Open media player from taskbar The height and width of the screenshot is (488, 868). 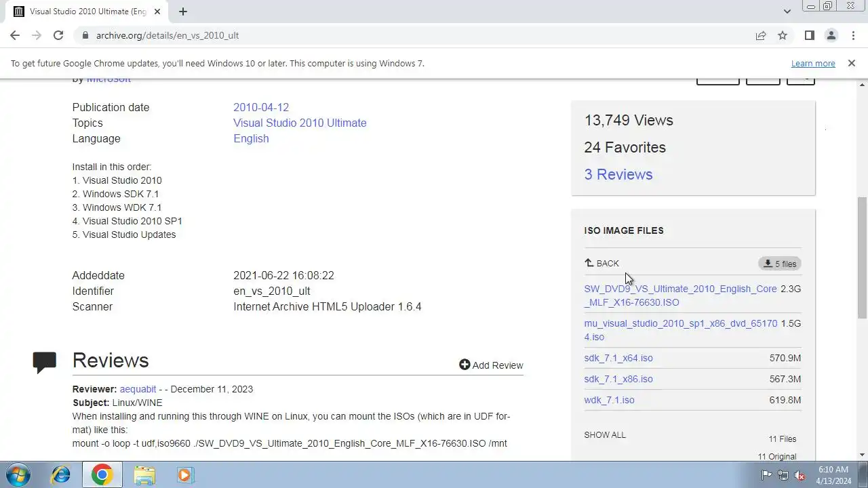[x=185, y=474]
